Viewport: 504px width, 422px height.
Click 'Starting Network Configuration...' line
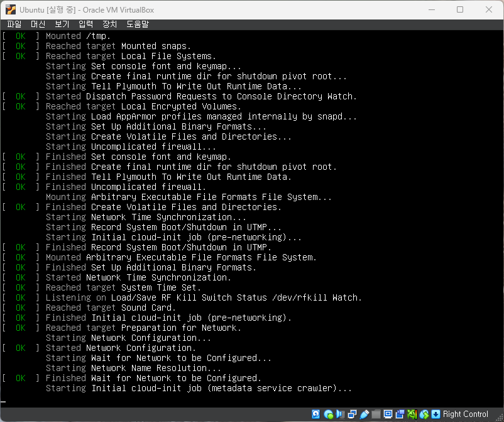coord(128,338)
